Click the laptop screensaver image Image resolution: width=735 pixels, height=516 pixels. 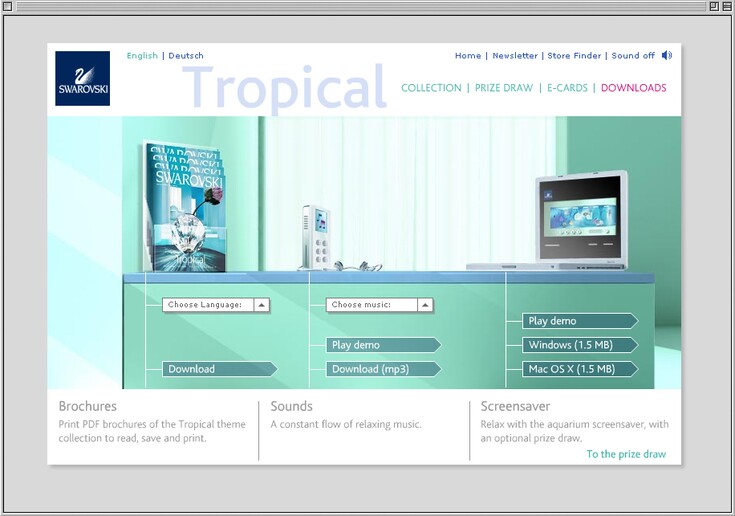[580, 220]
